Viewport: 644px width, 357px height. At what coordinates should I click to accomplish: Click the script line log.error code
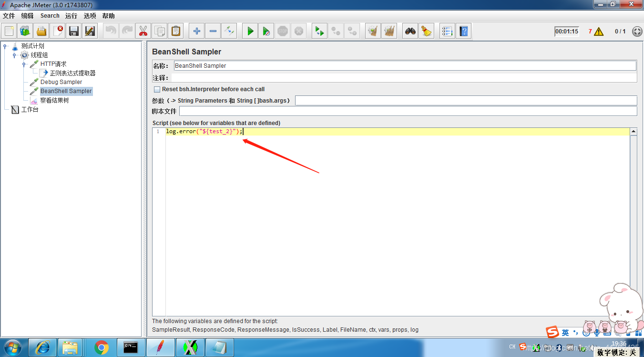[204, 131]
